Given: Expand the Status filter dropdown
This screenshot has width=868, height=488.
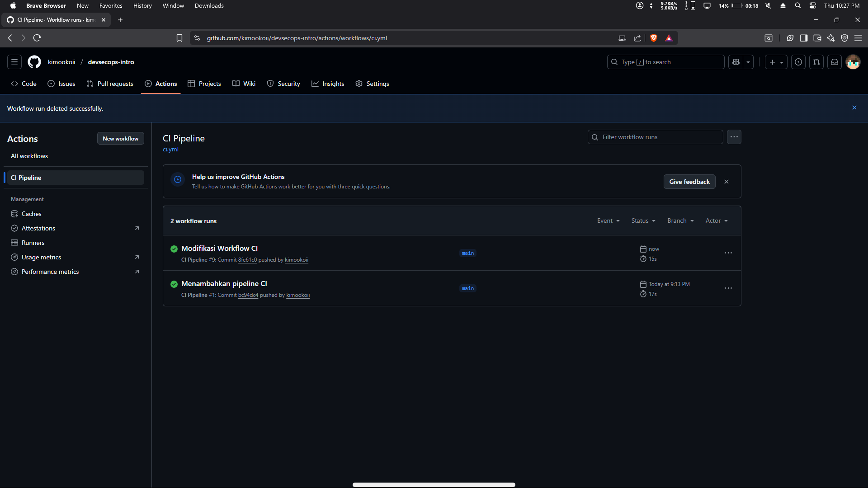Looking at the screenshot, I should pyautogui.click(x=643, y=221).
